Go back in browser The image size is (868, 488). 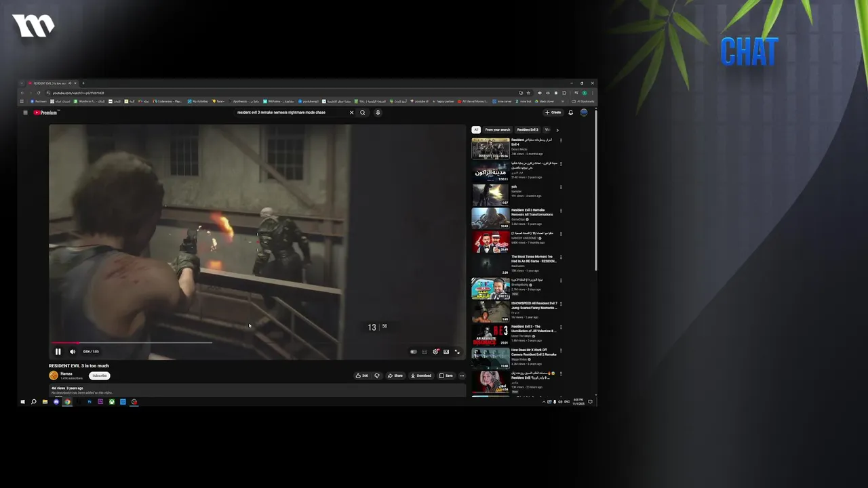pyautogui.click(x=22, y=93)
